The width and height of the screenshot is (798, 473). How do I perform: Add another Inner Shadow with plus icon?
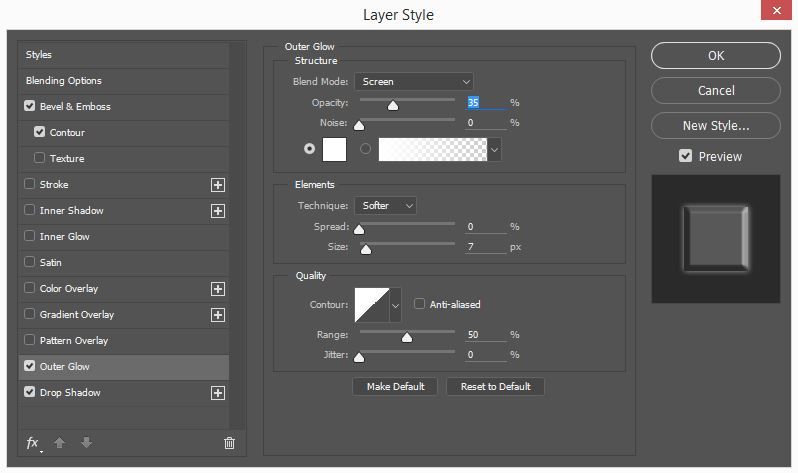218,211
